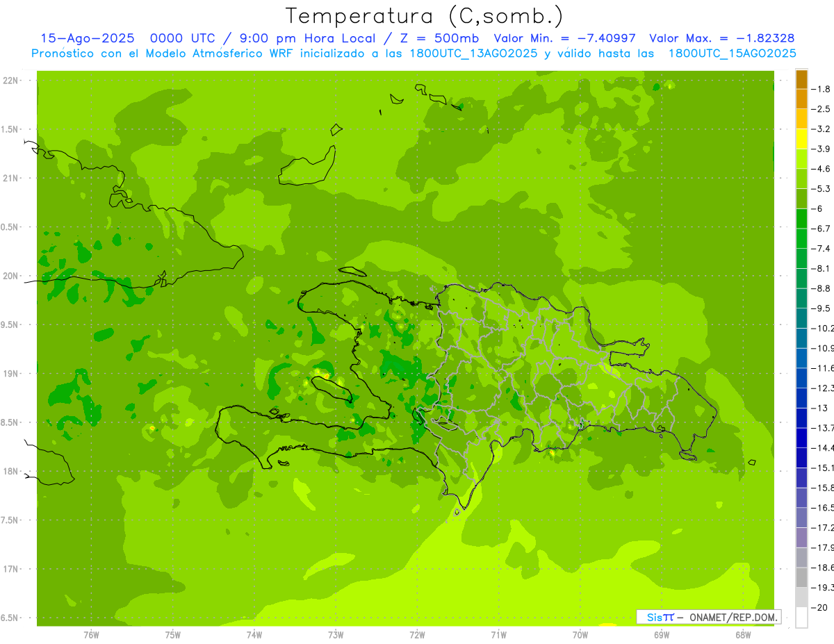Click the title "Temperatura (C,somb.)"

click(424, 16)
